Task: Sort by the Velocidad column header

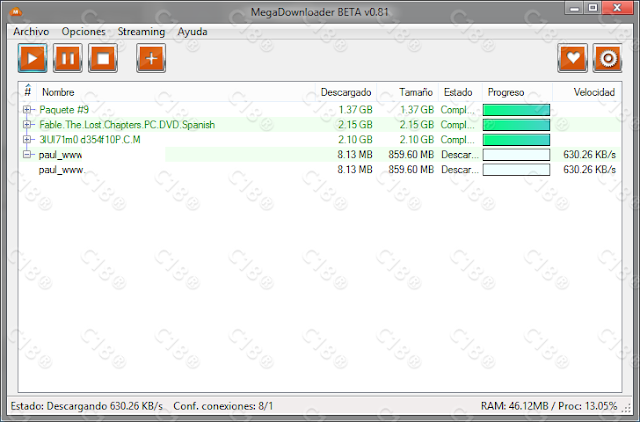Action: pyautogui.click(x=587, y=92)
